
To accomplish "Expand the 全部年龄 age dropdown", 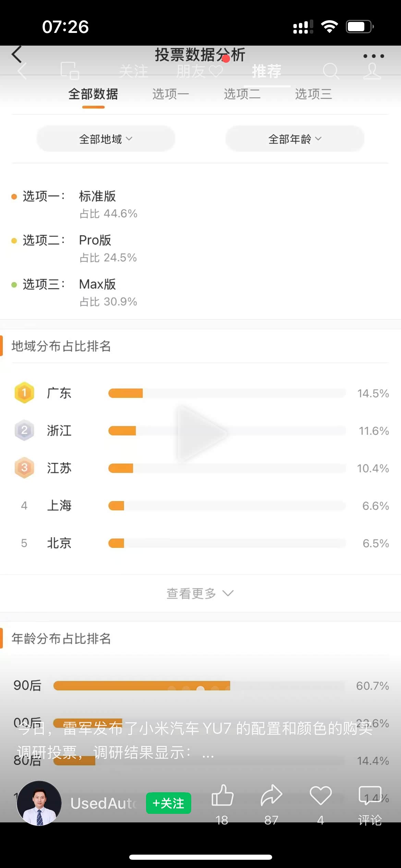I will coord(295,139).
